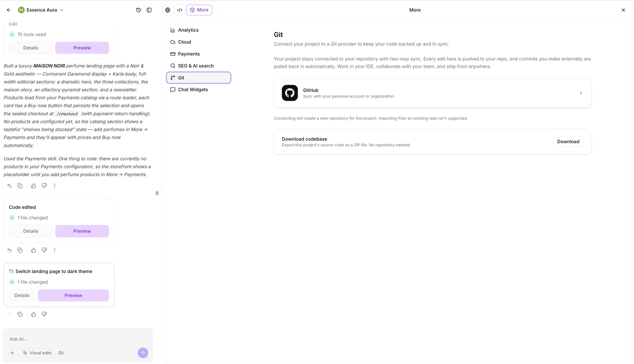
Task: Click Details on the dark theme card
Action: 22,296
